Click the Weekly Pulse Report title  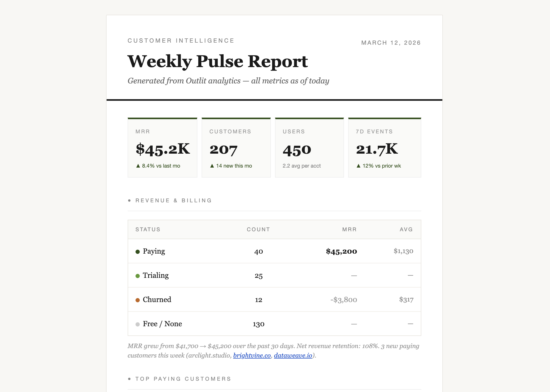point(217,61)
